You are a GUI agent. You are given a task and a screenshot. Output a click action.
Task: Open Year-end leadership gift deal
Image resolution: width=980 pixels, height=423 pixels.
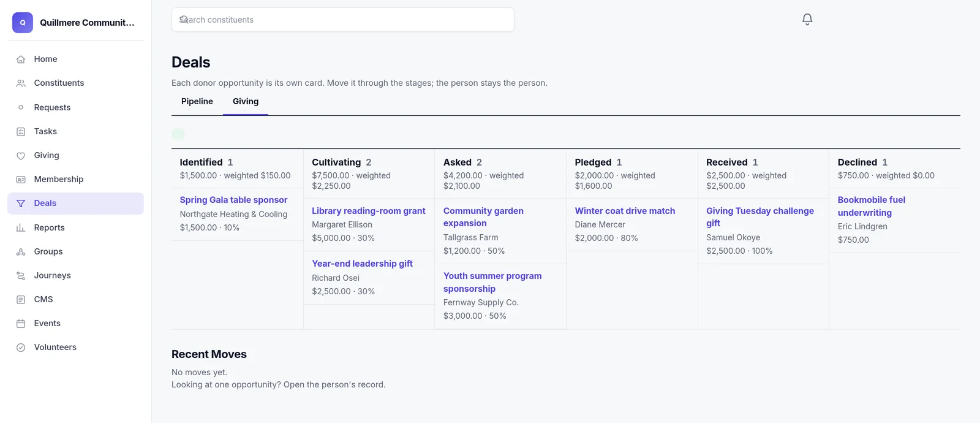[362, 264]
